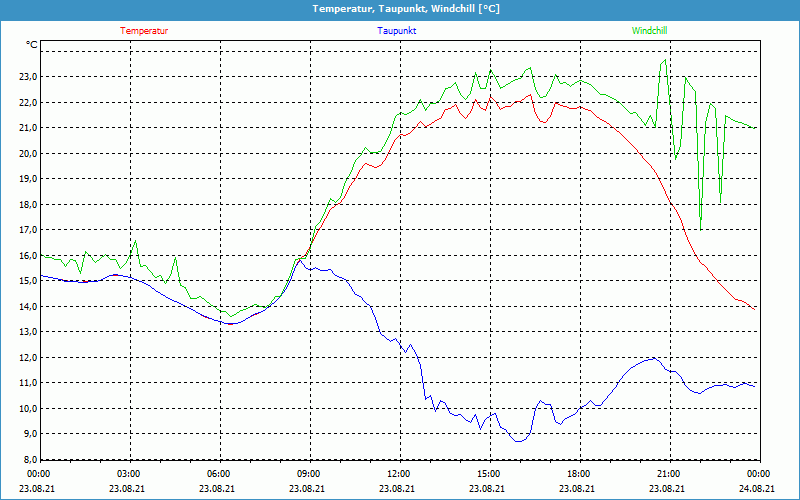Viewport: 800px width, 500px height.
Task: Click the chart title 'Temperatur, Taupunkt, Windchill [°C]'
Action: pos(406,9)
